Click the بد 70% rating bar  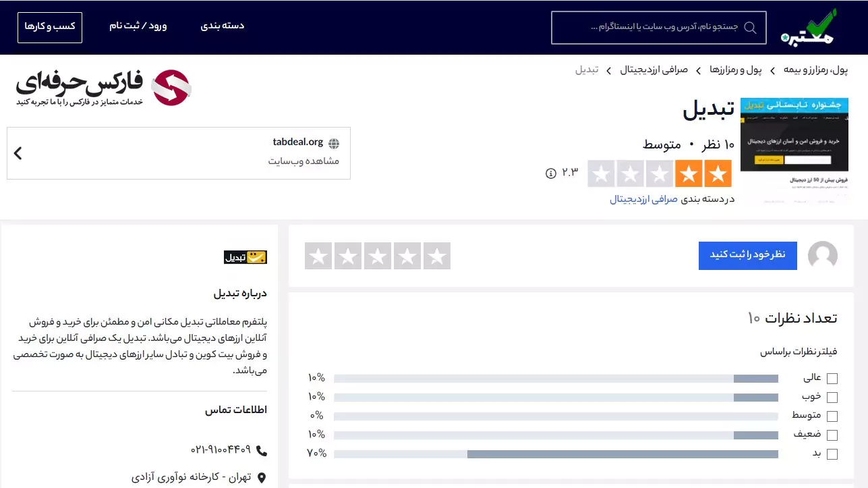pos(556,454)
